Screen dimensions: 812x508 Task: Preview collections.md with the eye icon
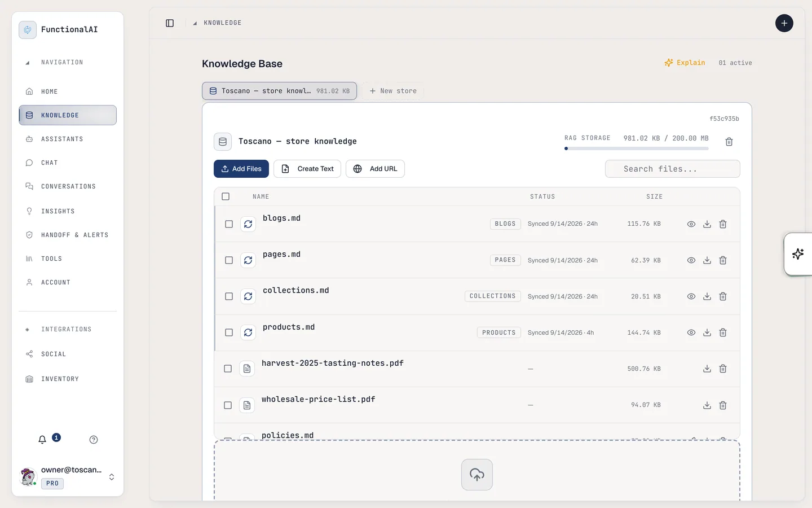point(691,296)
